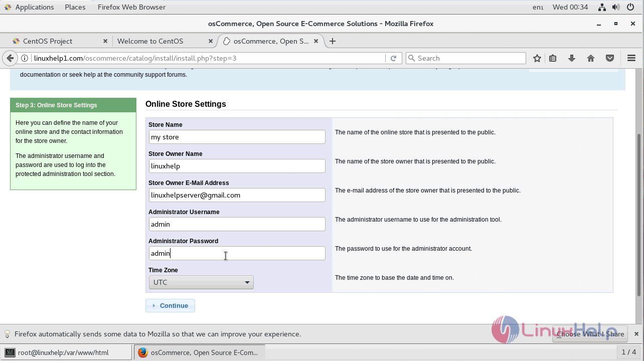Click the Continue button
Viewport: 644px width, 361px height.
170,306
